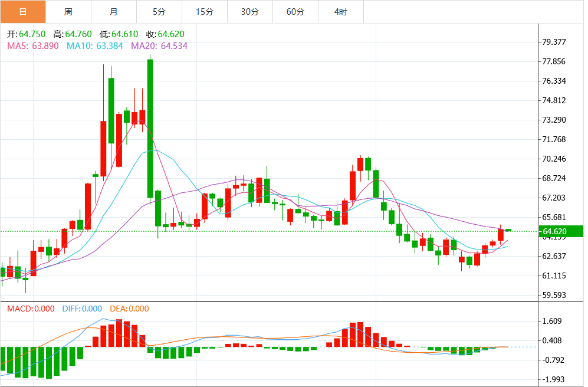Click the MA10: 63.384 indicator label
Viewport: 588px width, 387px height.
tap(94, 46)
